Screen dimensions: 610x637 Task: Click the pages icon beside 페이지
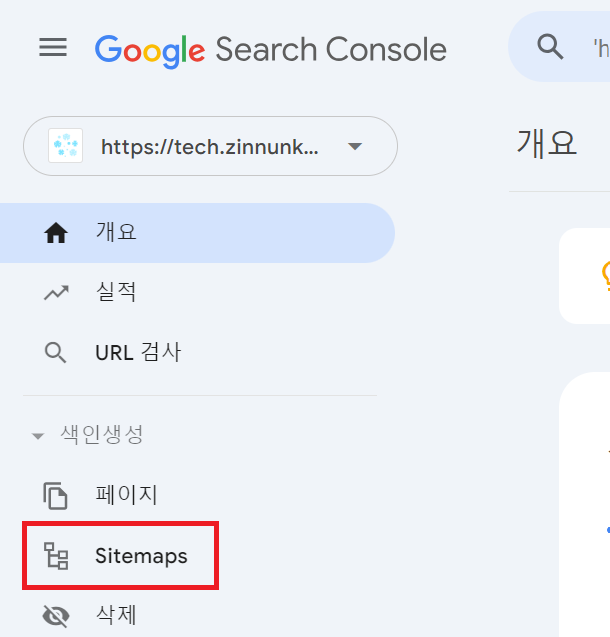(55, 496)
